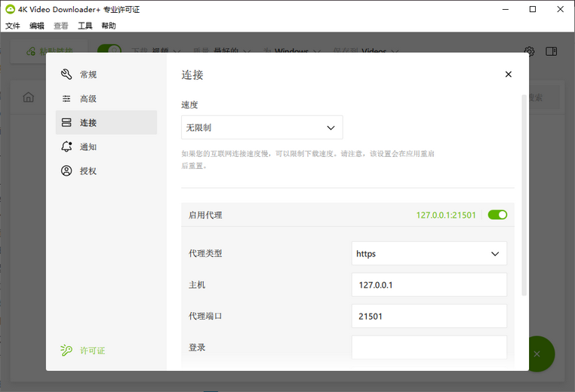575x392 pixels.
Task: Click the 授权 user icon in sidebar
Action: click(66, 171)
